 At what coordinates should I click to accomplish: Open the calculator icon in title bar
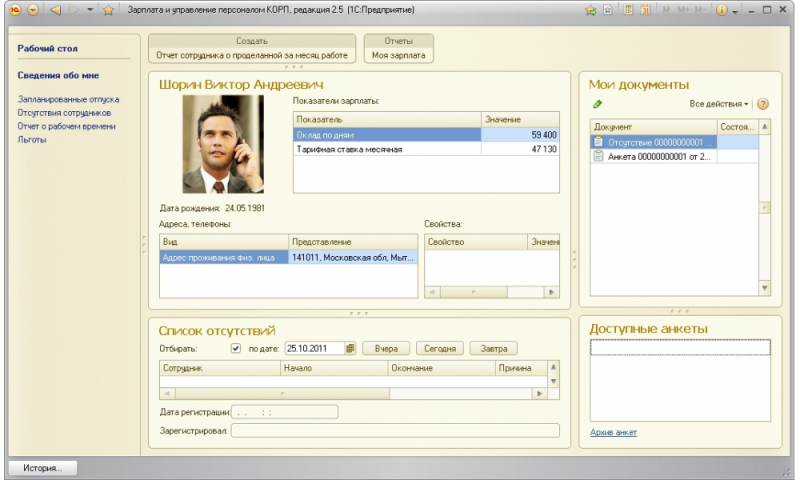click(627, 10)
